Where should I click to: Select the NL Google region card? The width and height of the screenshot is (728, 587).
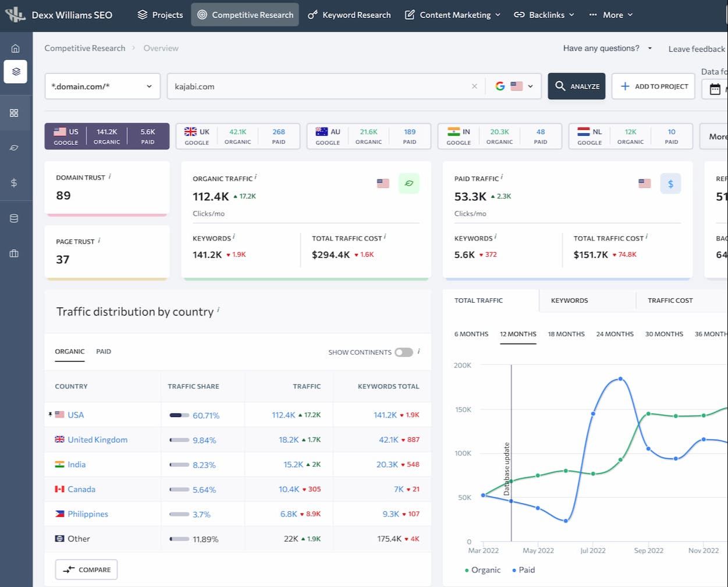pos(631,136)
